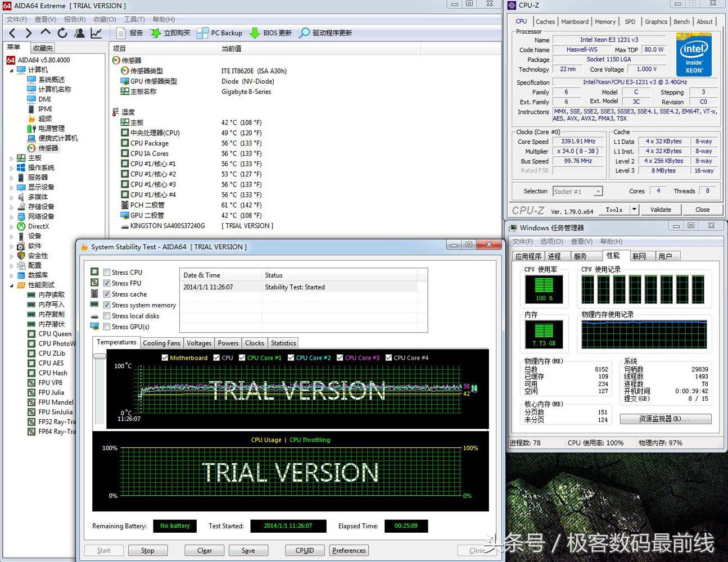Image resolution: width=728 pixels, height=562 pixels.
Task: Open the Mainboard tab in CPU-Z
Action: point(575,22)
